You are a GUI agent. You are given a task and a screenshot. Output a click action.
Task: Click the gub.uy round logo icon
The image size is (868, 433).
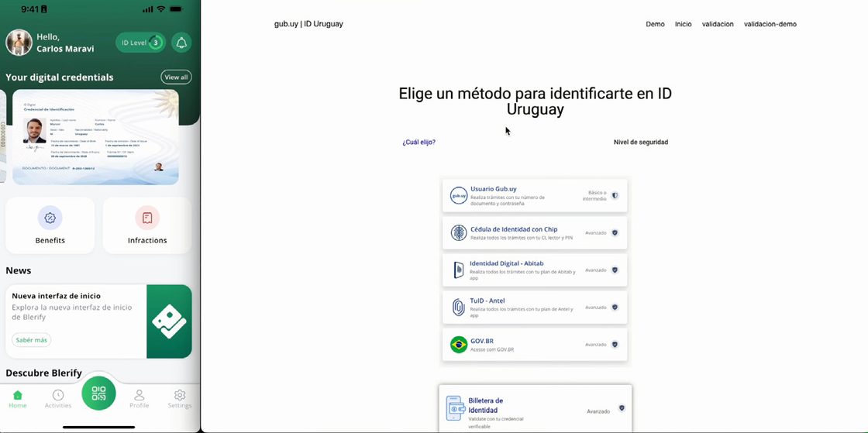pyautogui.click(x=458, y=195)
